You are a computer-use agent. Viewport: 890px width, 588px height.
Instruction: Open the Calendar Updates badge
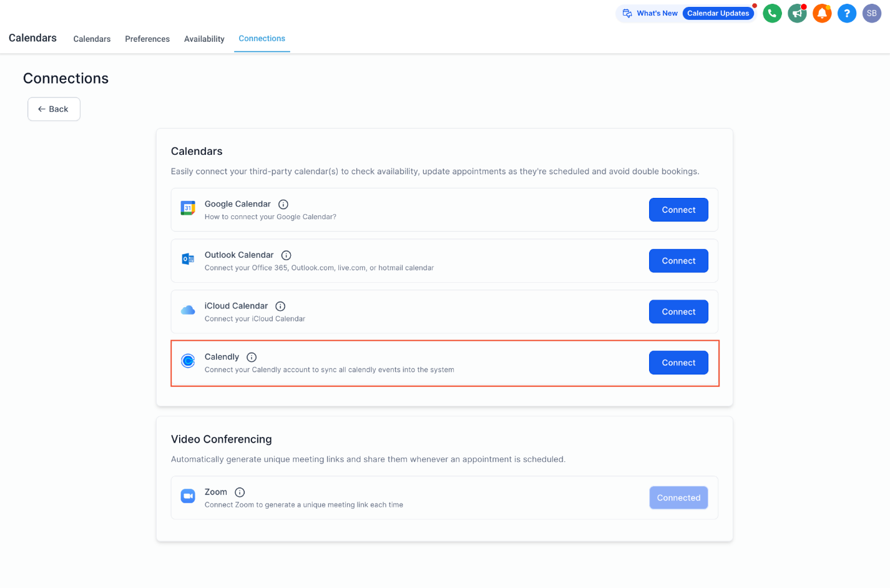[x=718, y=13]
